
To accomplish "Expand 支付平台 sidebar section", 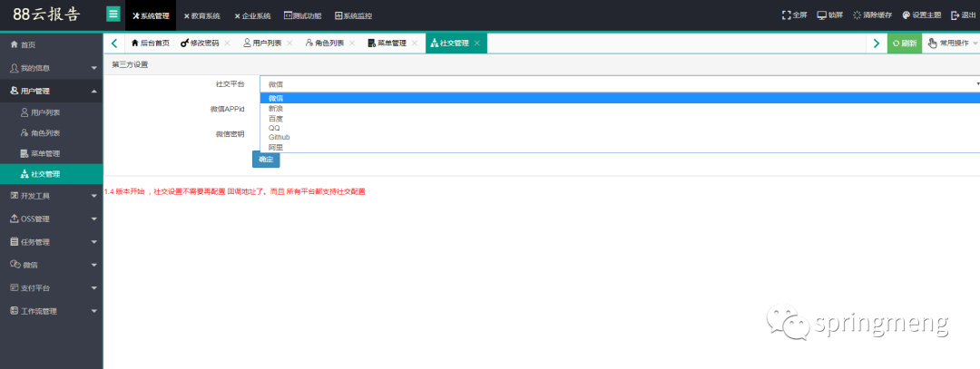I will click(51, 288).
